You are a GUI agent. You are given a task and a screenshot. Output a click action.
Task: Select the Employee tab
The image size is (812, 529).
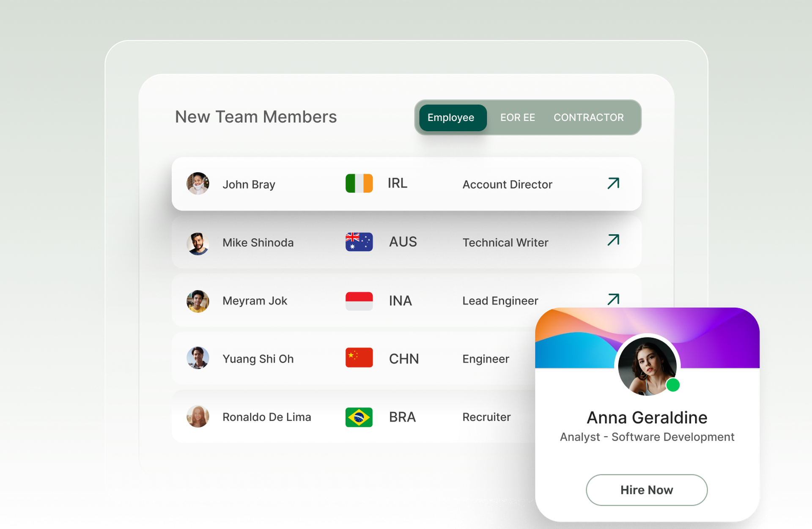450,118
